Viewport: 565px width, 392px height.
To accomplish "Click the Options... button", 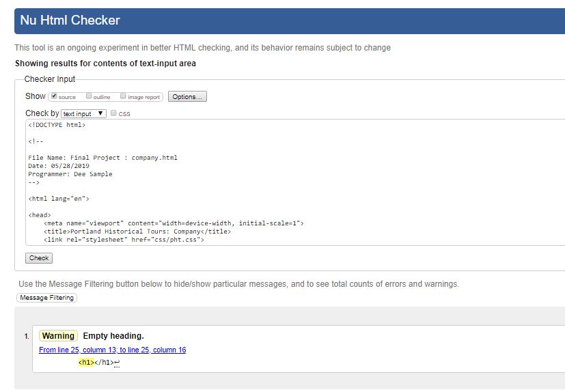I will 187,96.
